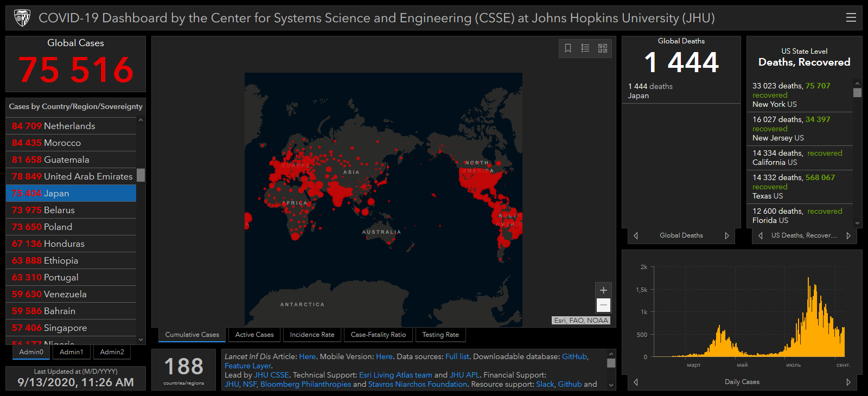Open the 'Full list' data sources link
The width and height of the screenshot is (868, 396).
tap(457, 356)
